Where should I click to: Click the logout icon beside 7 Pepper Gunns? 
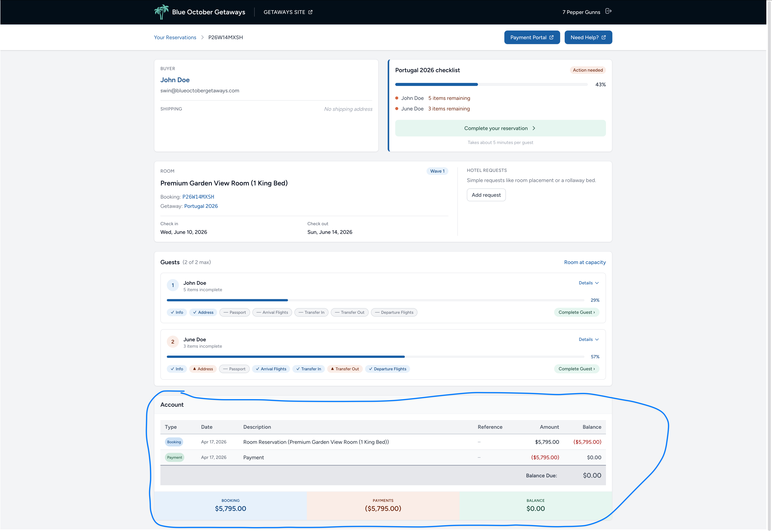click(608, 11)
